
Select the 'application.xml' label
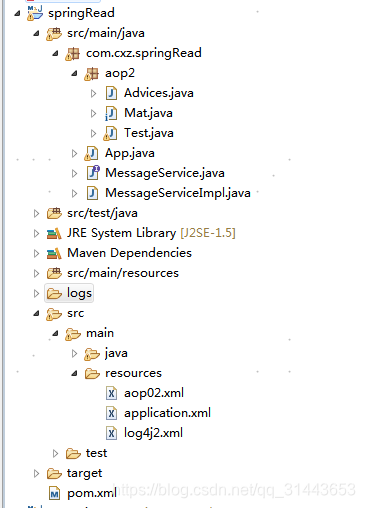click(x=167, y=413)
